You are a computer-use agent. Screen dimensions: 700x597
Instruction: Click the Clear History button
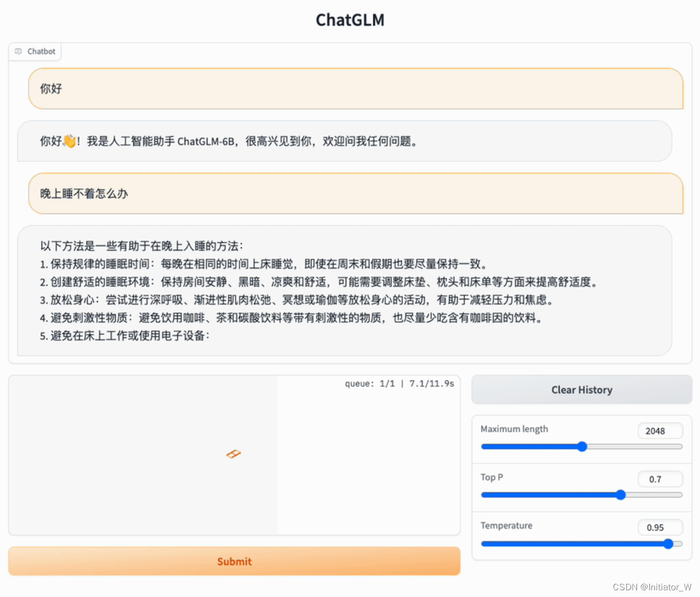581,390
